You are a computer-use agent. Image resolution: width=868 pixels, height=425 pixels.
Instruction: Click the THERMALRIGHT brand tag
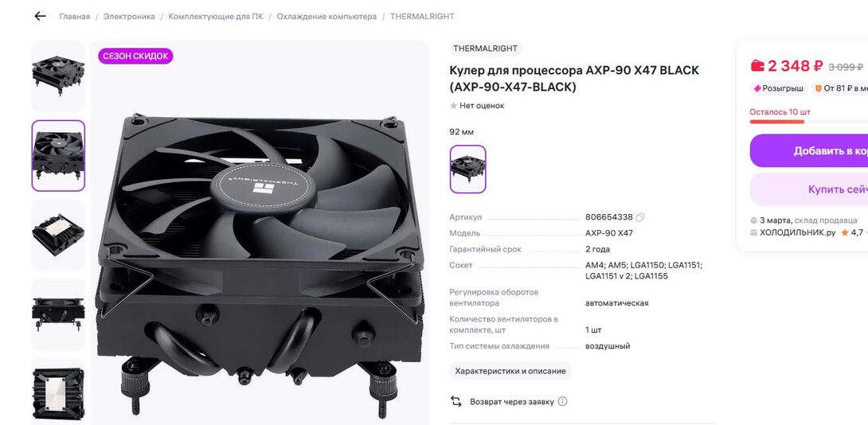pyautogui.click(x=486, y=48)
